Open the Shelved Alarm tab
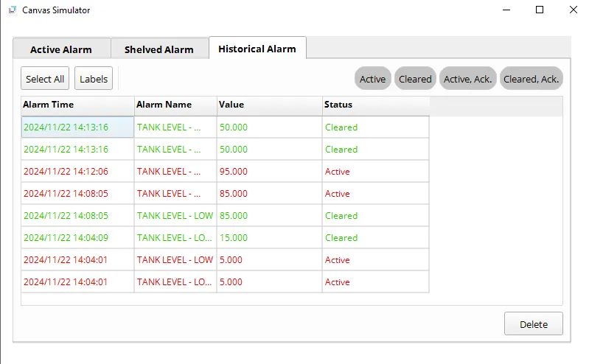This screenshot has height=364, width=589. (x=158, y=49)
